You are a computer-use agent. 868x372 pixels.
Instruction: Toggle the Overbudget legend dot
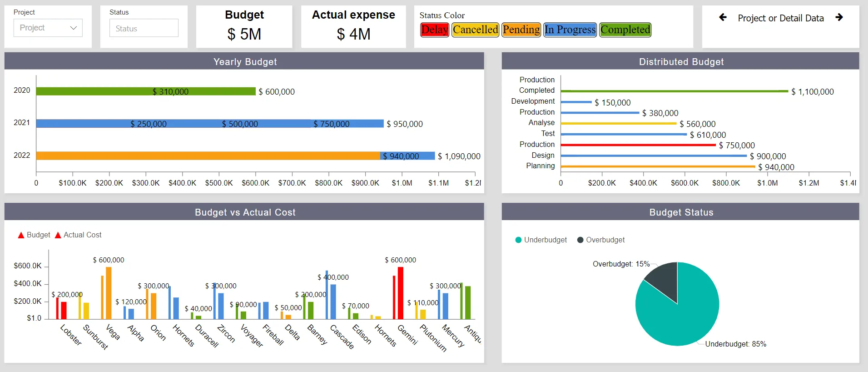coord(580,240)
